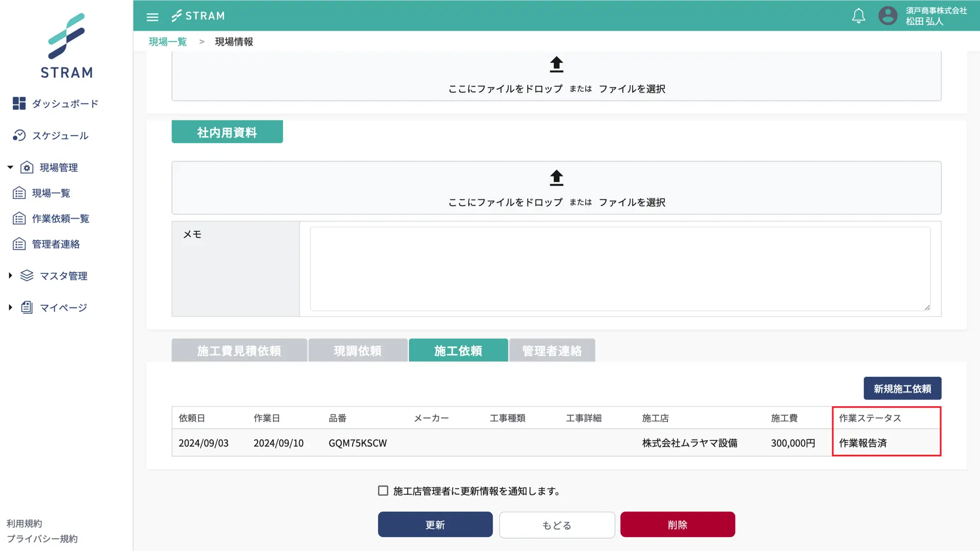Open the hamburger navigation menu
Viewport: 980px width, 551px height.
tap(152, 16)
